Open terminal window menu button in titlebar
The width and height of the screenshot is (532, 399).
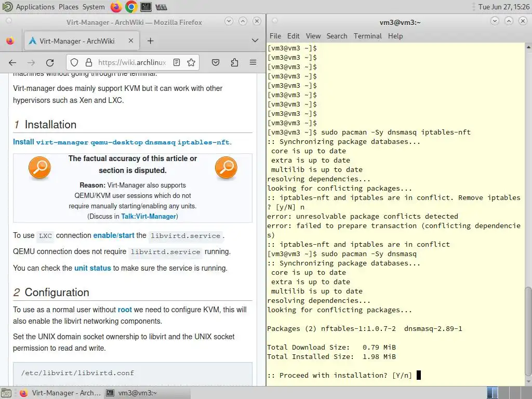tap(275, 21)
